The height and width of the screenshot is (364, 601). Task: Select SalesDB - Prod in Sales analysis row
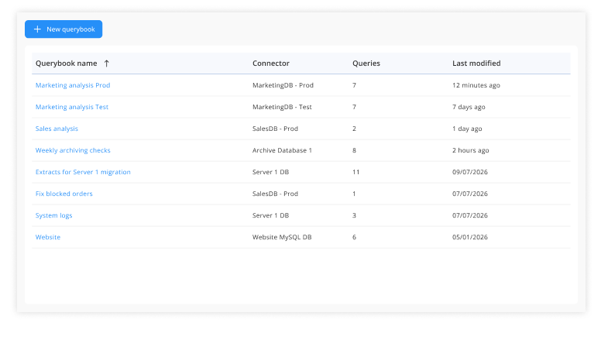(275, 129)
